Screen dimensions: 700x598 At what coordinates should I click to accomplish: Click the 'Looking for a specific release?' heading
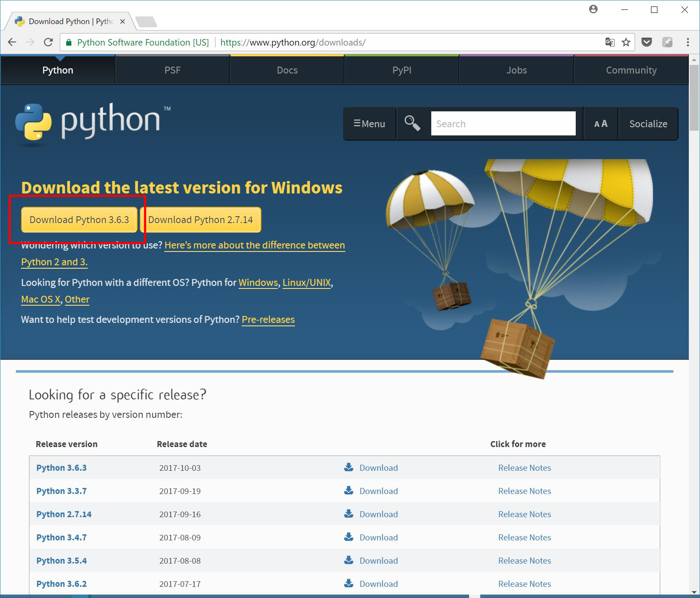tap(117, 395)
